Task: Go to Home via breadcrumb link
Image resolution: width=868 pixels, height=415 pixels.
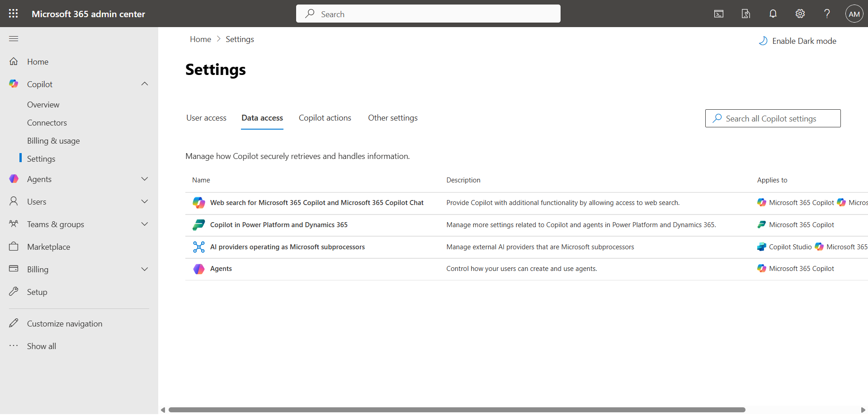Action: [200, 39]
